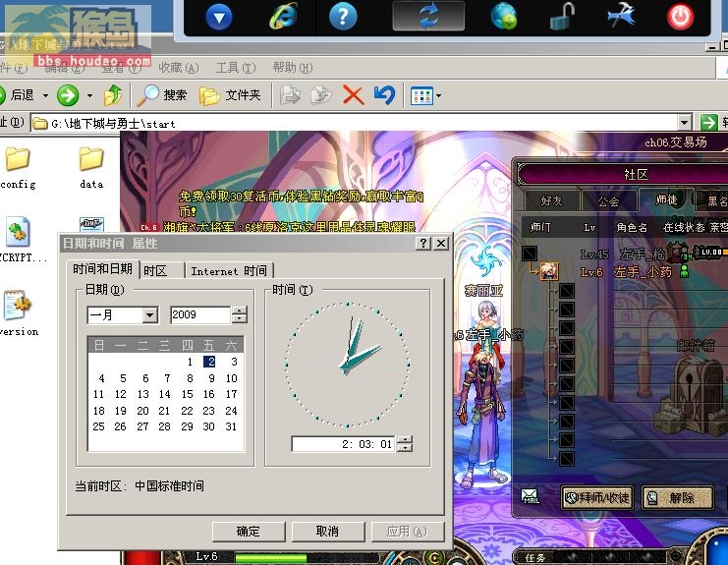728x565 pixels.
Task: Click the green Go arrow beside address bar
Action: [x=708, y=123]
